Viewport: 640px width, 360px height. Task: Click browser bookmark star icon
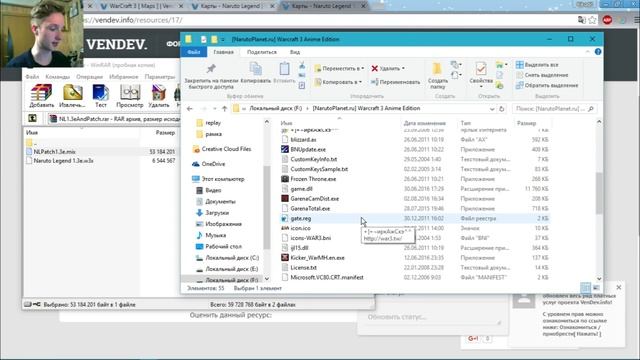click(592, 20)
